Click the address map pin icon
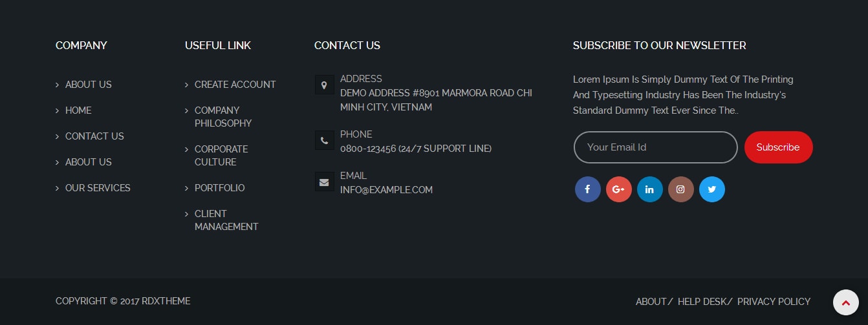This screenshot has height=325, width=868. click(324, 85)
